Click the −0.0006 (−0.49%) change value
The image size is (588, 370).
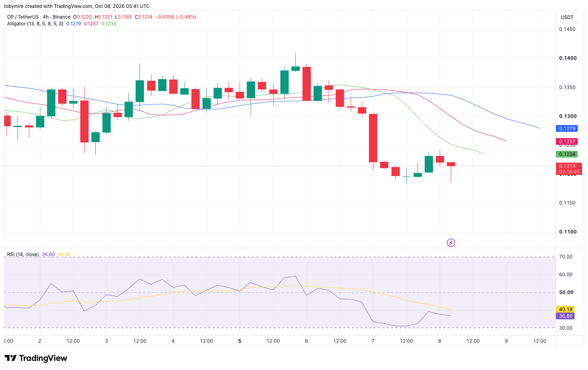pyautogui.click(x=176, y=17)
